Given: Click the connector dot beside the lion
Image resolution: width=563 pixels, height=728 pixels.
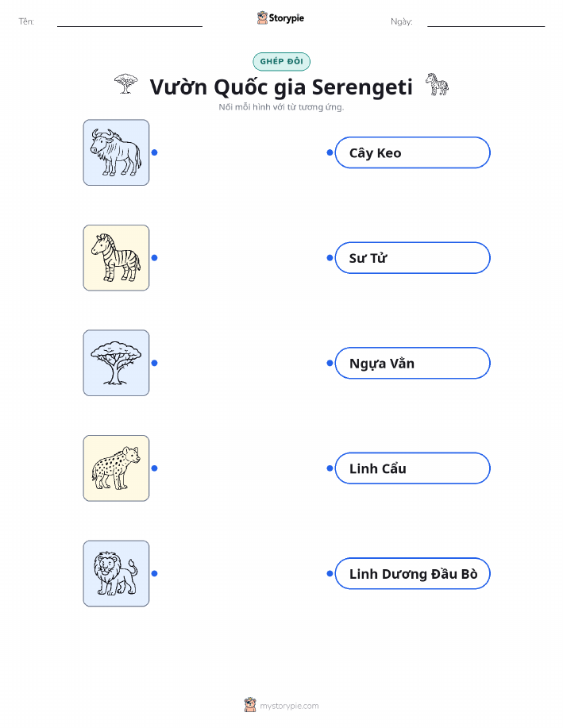Looking at the screenshot, I should pyautogui.click(x=155, y=573).
